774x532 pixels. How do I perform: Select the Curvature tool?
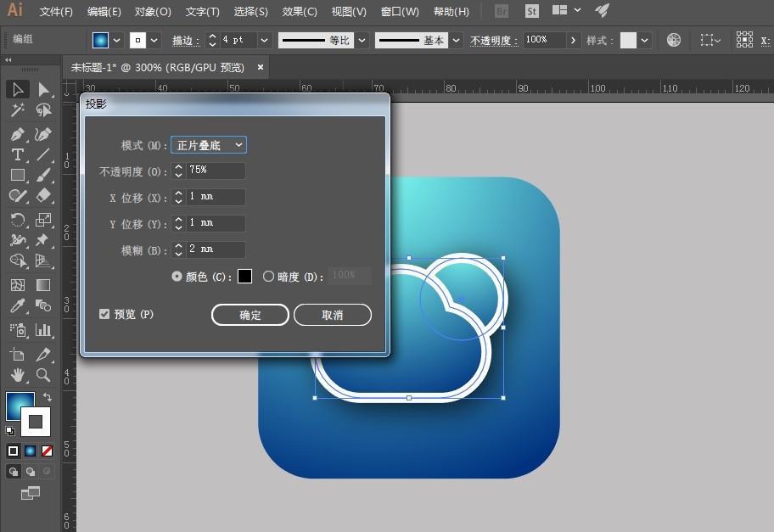[x=43, y=134]
